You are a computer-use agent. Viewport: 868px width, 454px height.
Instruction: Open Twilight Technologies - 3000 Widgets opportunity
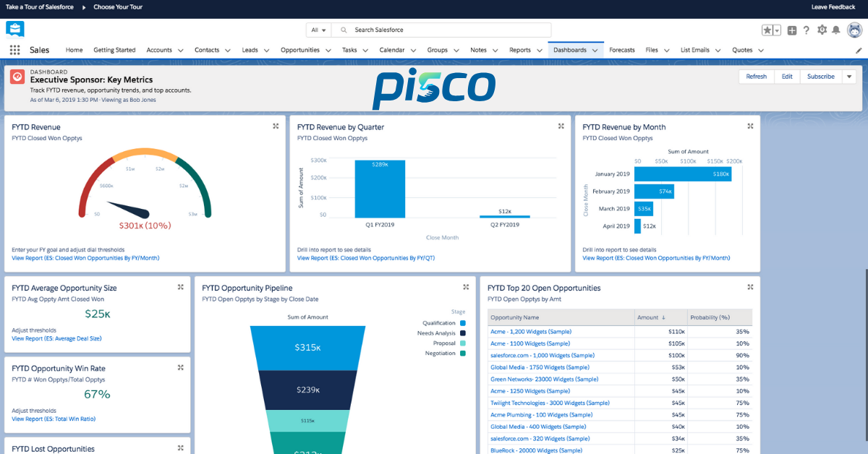coord(550,403)
